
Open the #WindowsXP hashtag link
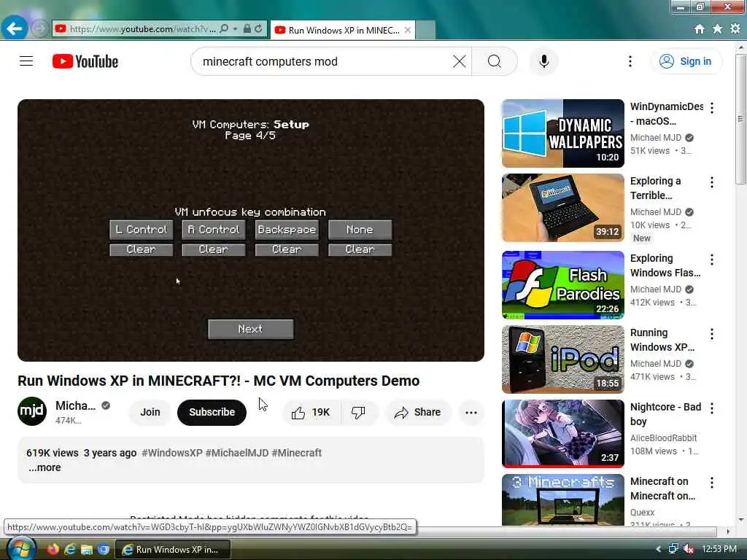(172, 453)
